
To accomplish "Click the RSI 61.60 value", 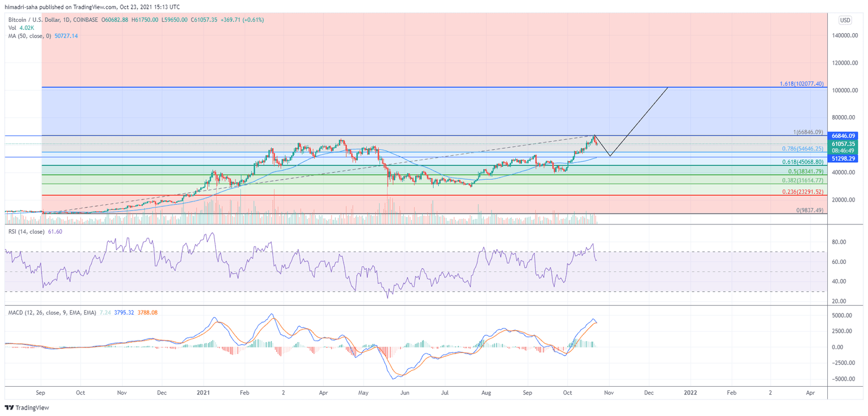I will tap(55, 231).
